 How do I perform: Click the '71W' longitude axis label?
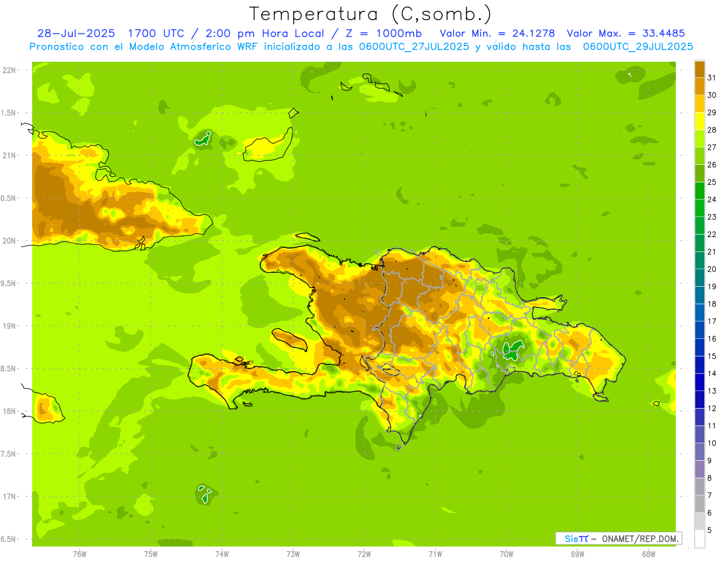[435, 554]
